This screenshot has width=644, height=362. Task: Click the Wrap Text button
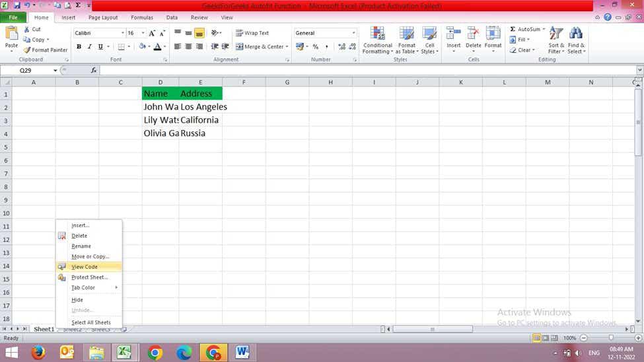[252, 33]
